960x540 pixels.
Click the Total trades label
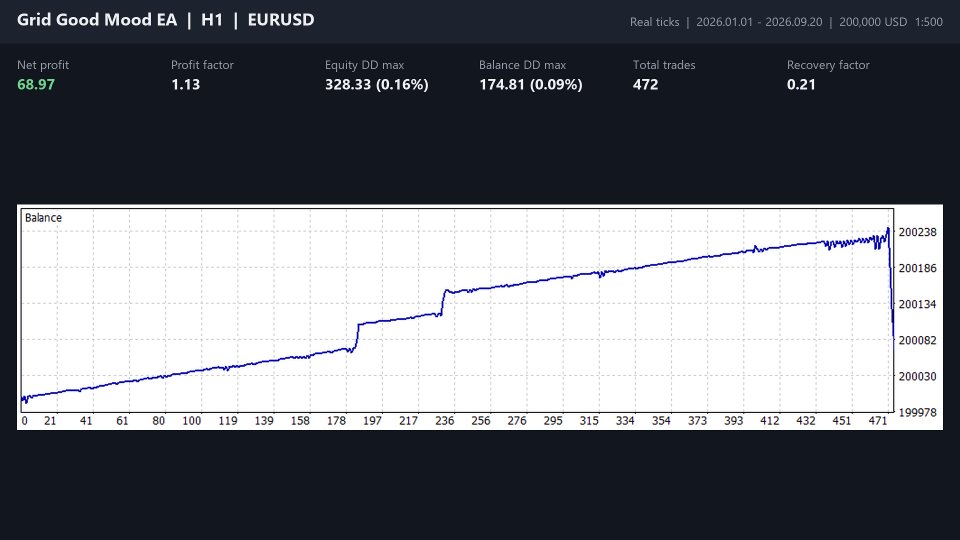tap(664, 65)
